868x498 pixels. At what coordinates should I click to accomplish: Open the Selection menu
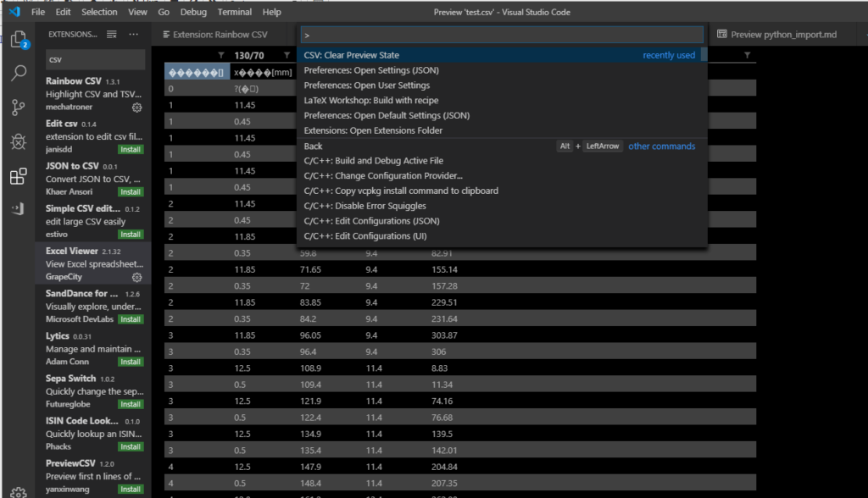tap(99, 12)
